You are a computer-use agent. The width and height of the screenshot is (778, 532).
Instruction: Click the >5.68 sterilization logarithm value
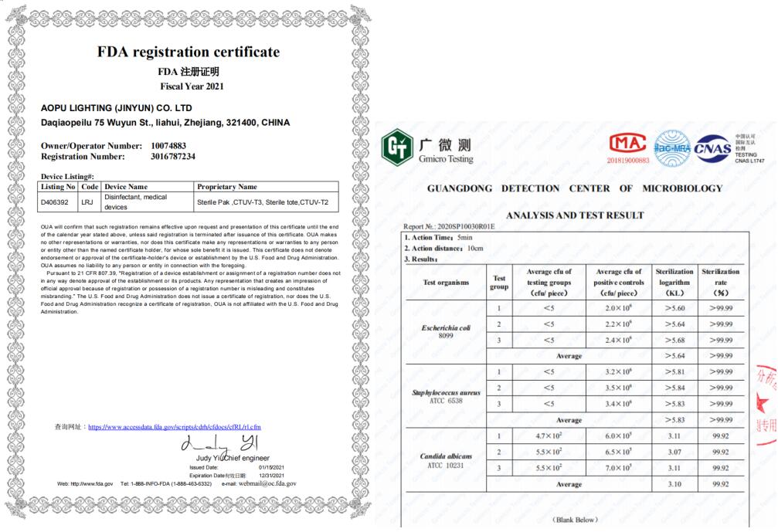674,340
